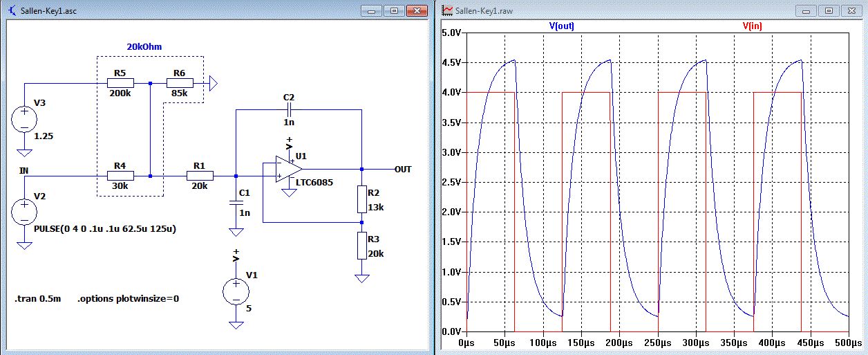Open the Sallen-Key1.raw window system icon

click(448, 10)
